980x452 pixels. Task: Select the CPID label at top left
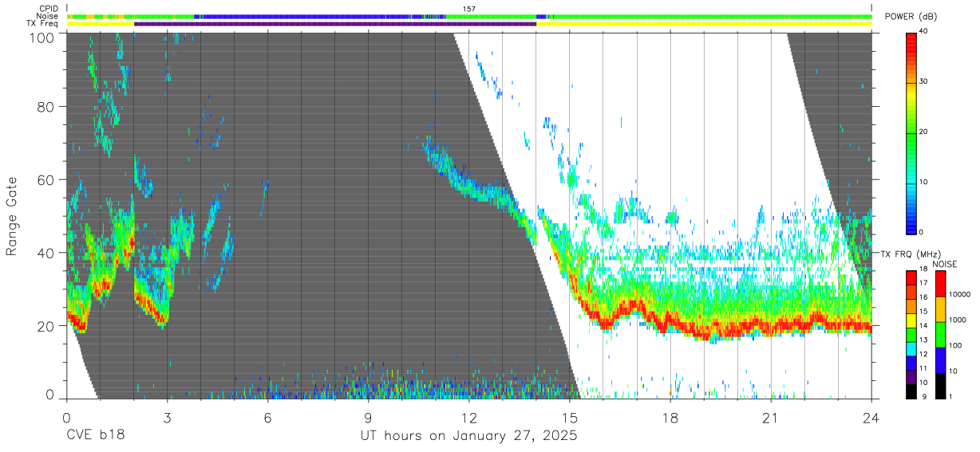49,9
